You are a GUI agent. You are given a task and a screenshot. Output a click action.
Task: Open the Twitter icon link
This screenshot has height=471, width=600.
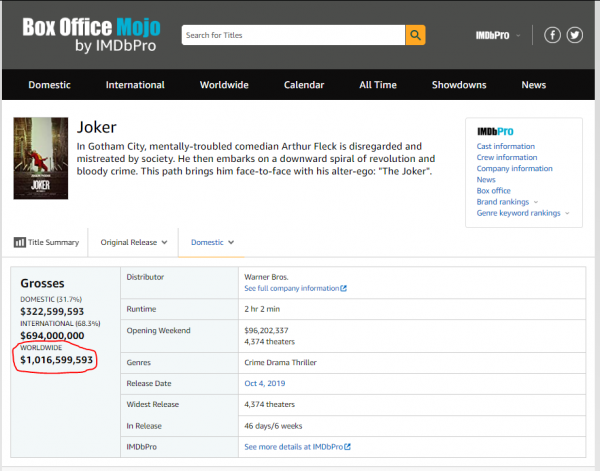click(x=574, y=35)
